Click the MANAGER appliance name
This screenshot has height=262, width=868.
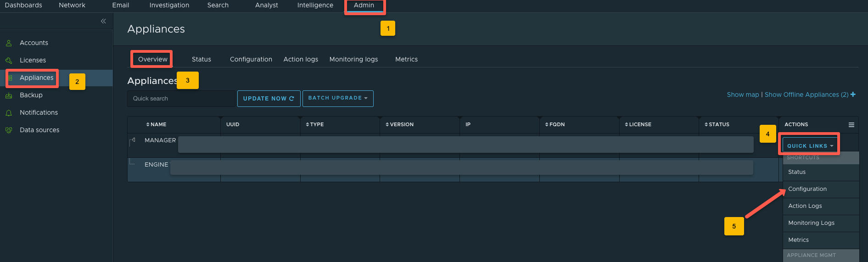pos(160,140)
